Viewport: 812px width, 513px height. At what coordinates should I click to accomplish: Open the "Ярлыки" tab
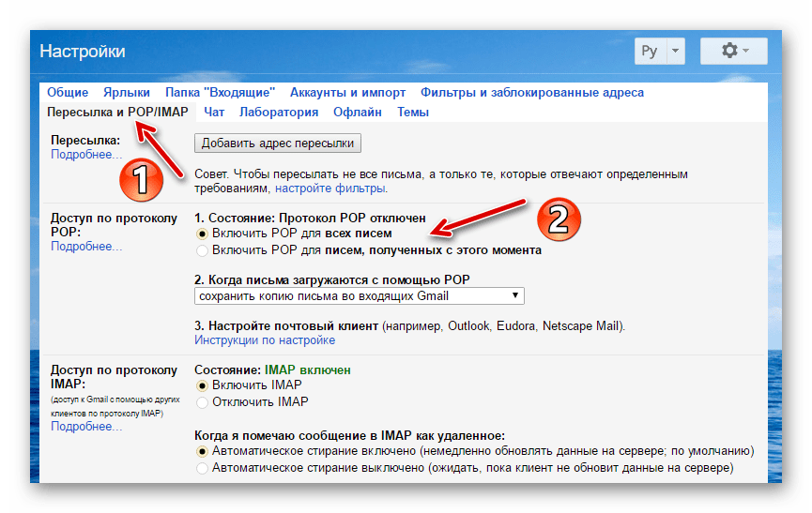pos(127,93)
